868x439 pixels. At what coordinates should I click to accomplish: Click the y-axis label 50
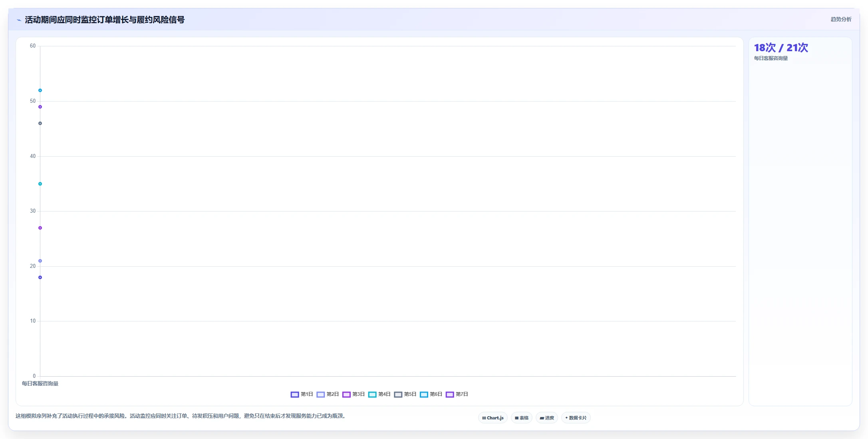click(33, 101)
